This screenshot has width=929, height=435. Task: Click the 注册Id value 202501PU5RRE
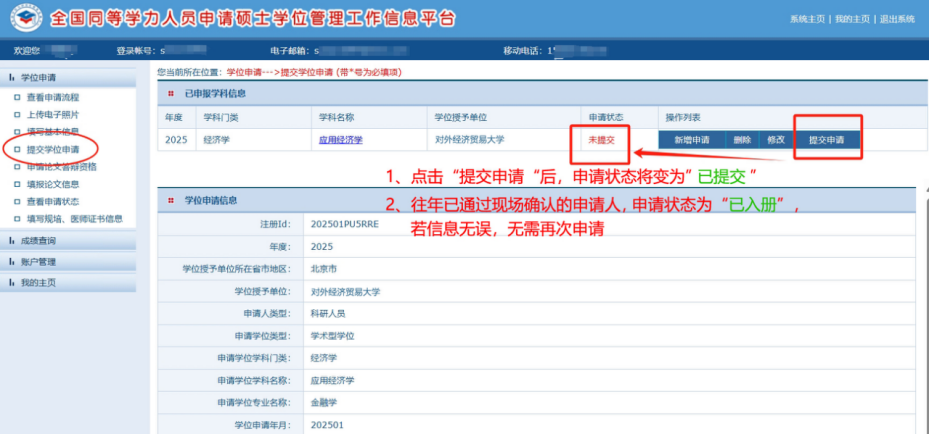344,224
